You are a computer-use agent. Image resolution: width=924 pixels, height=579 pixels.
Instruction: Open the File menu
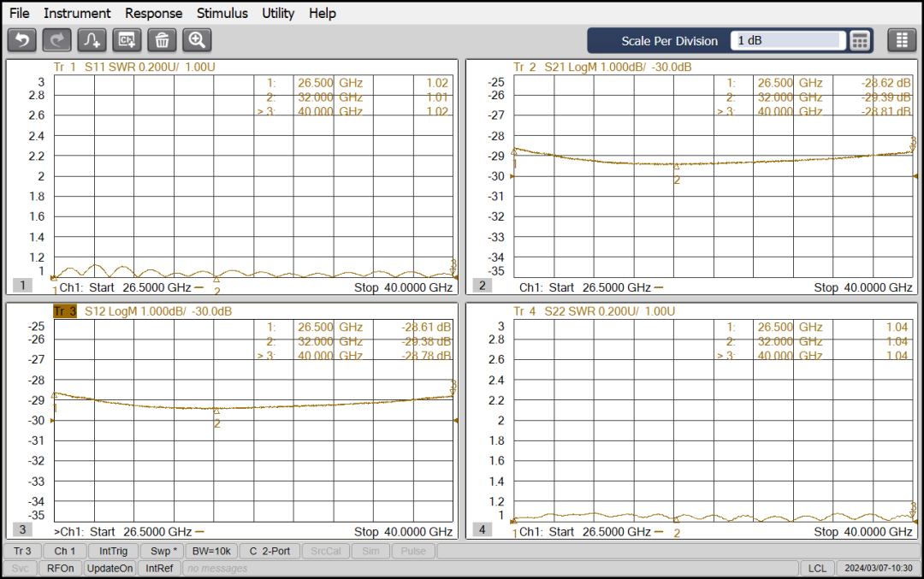click(x=20, y=13)
